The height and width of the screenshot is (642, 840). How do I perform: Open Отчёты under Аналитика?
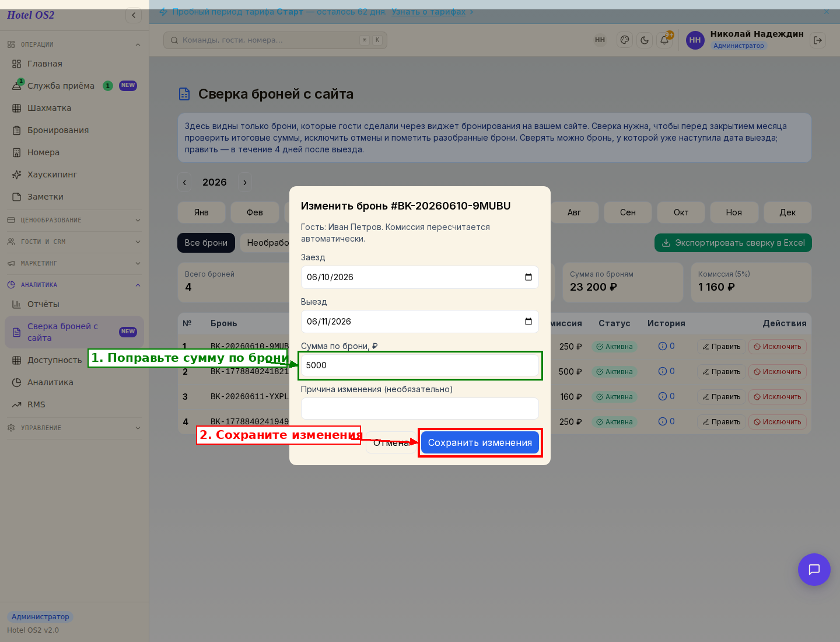coord(75,304)
